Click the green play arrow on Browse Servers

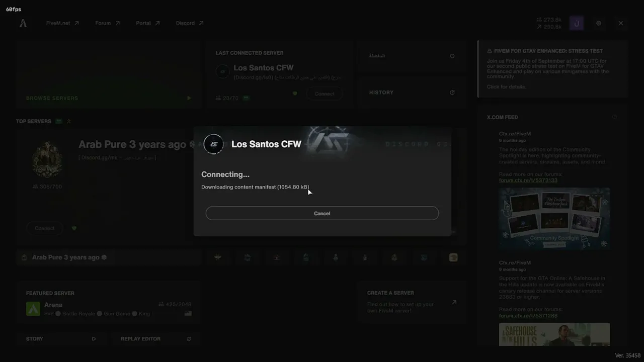tap(189, 98)
